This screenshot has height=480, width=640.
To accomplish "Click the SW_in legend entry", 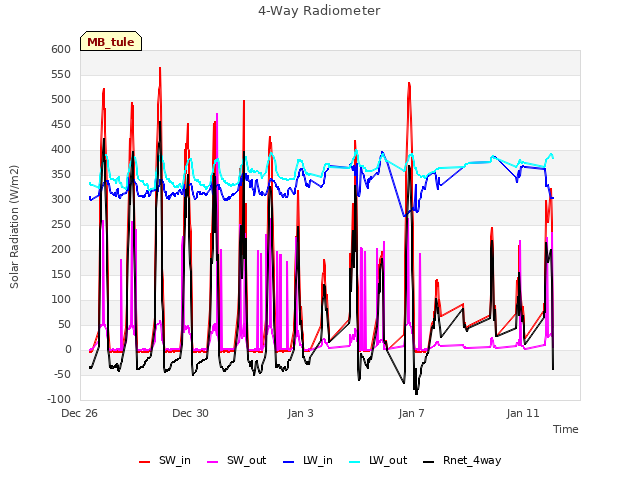I will coord(164,460).
